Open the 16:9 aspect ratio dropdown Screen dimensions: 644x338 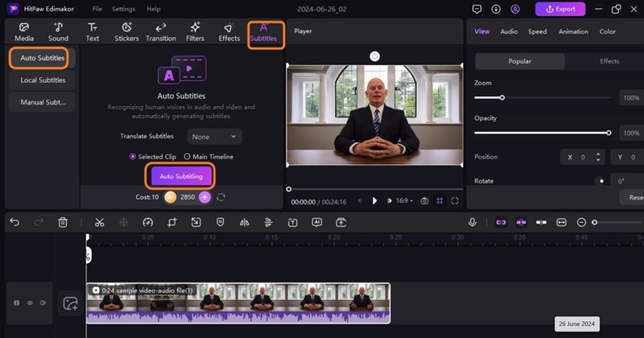[x=404, y=201]
